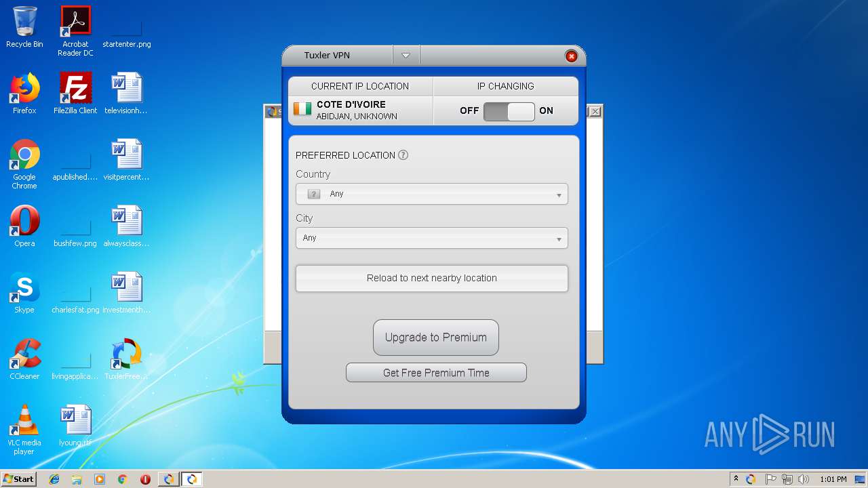This screenshot has height=488, width=868.
Task: Click Tuxler icon in system tray
Action: (x=751, y=479)
